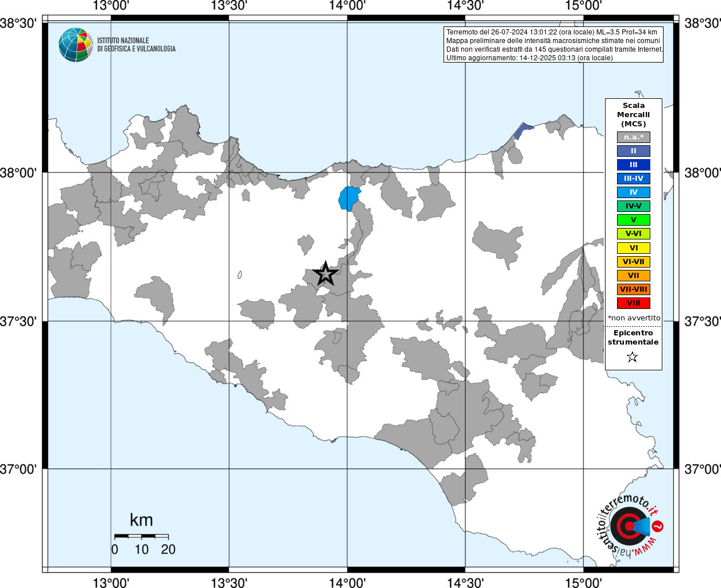Image resolution: width=721 pixels, height=588 pixels.
Task: Click the Istituto Nazionale di Geofisica text
Action: [136, 45]
